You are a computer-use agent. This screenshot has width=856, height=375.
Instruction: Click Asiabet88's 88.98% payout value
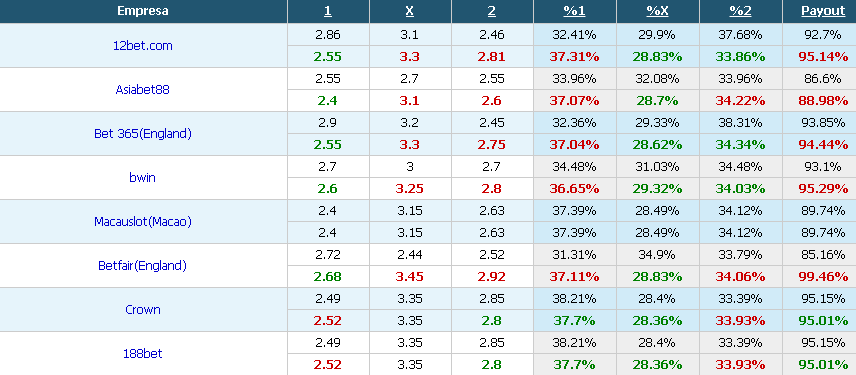[823, 101]
